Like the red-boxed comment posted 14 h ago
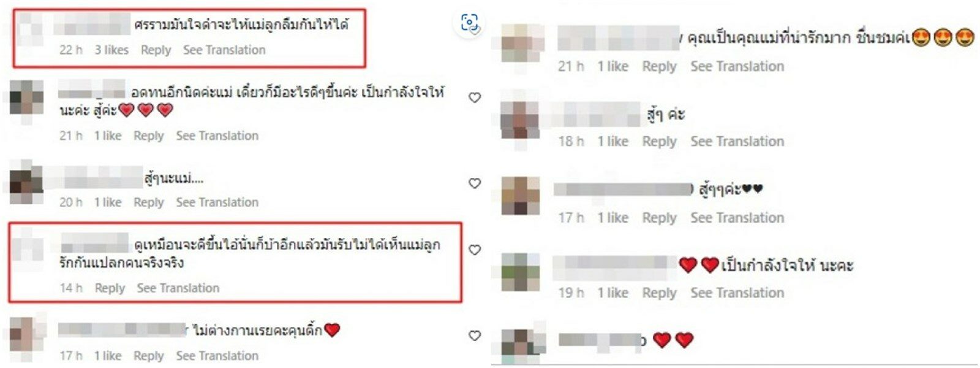 475,250
